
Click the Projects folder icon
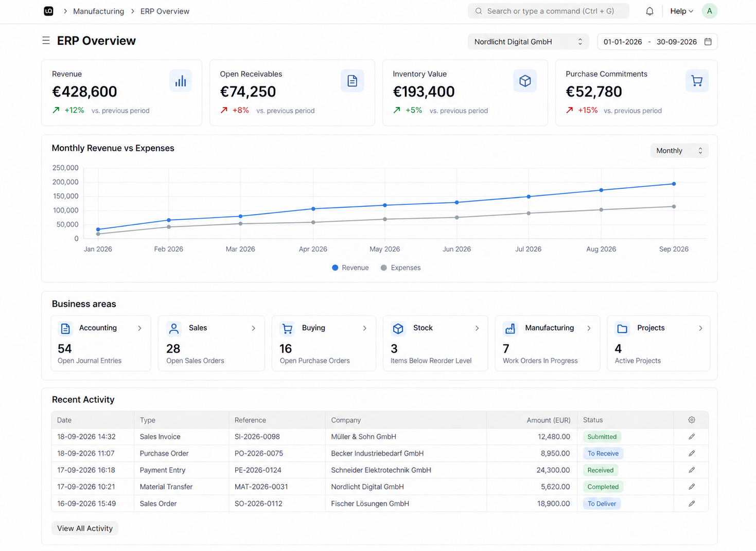[622, 328]
